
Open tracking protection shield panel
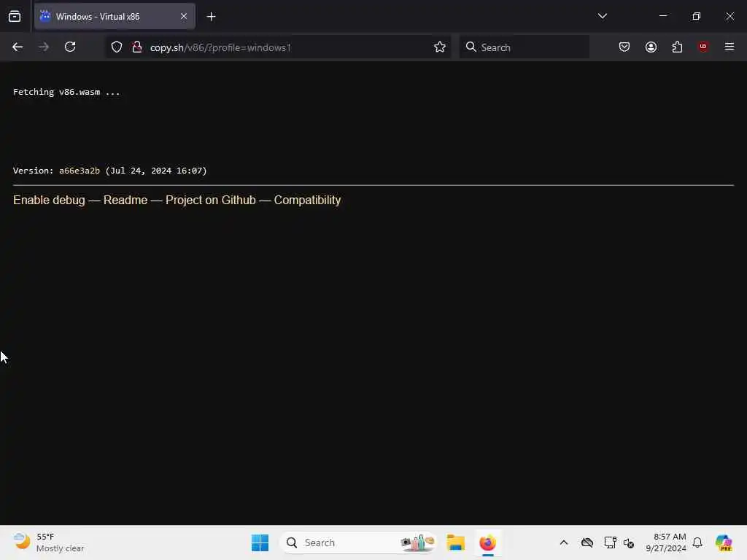click(117, 47)
